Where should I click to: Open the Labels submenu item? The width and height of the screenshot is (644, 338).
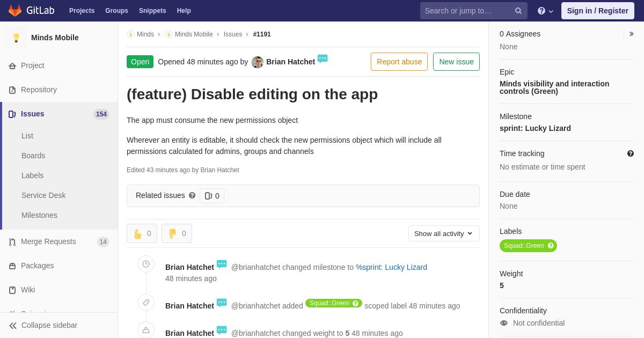tap(32, 175)
